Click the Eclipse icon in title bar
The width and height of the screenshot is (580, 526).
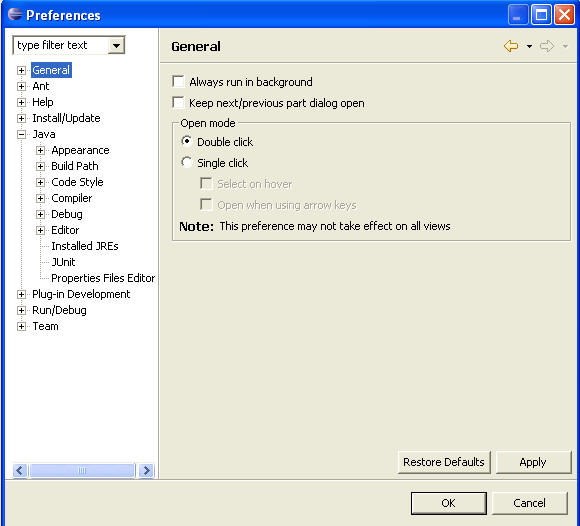(x=15, y=14)
